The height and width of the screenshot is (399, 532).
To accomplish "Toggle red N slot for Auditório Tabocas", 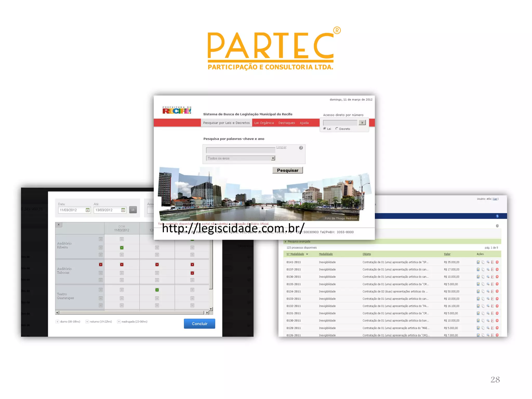I will (x=192, y=273).
